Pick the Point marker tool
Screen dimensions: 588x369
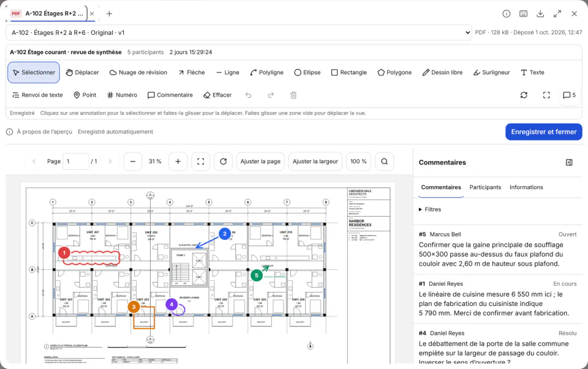pyautogui.click(x=85, y=95)
